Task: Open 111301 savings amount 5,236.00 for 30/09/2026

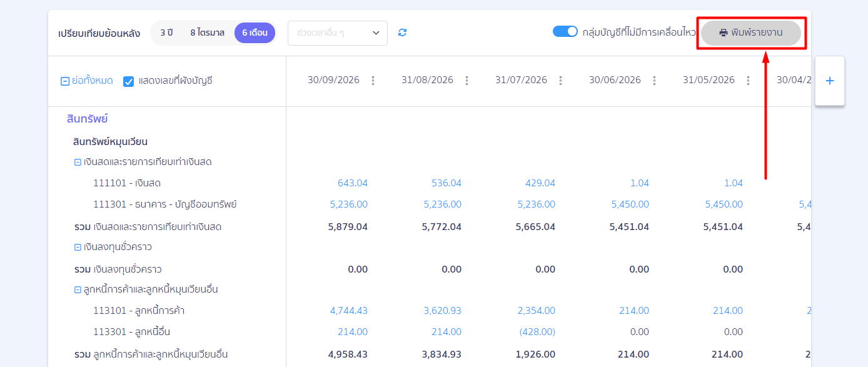Action: pyautogui.click(x=349, y=204)
